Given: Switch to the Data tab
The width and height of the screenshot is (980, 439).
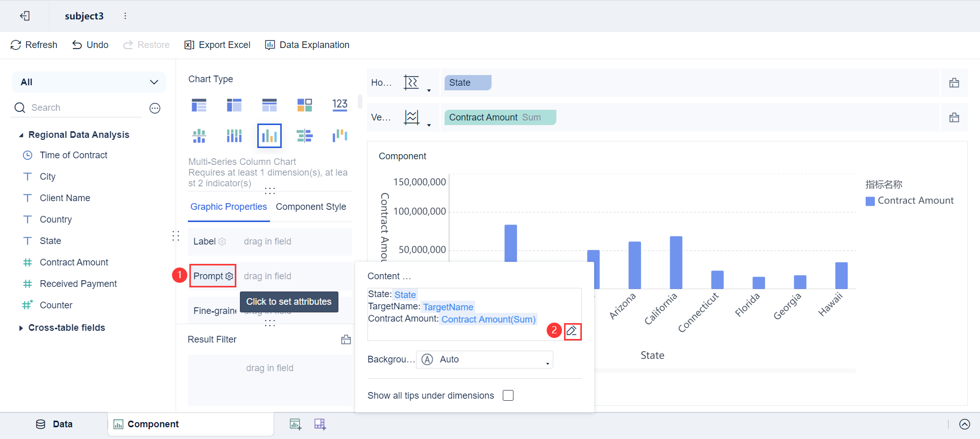Looking at the screenshot, I should [54, 424].
